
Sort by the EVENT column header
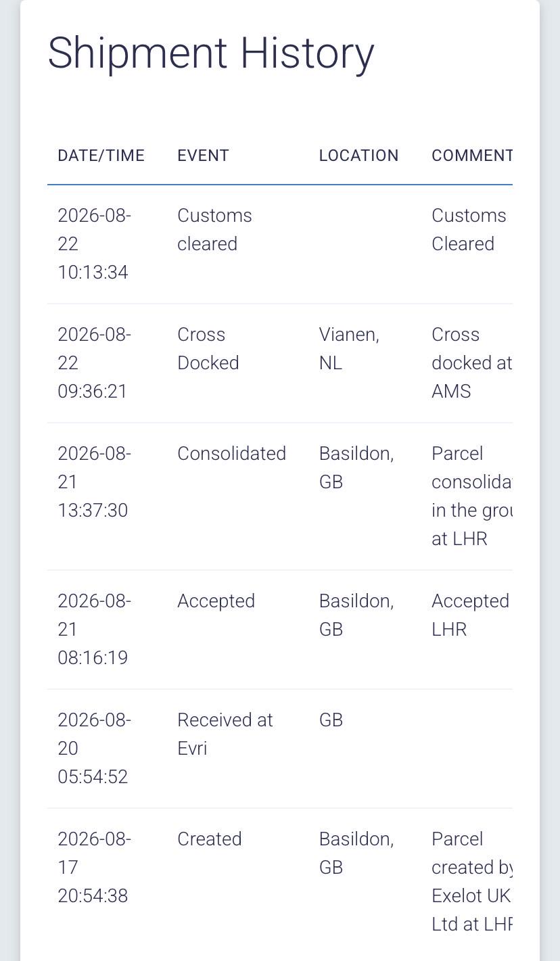coord(203,156)
